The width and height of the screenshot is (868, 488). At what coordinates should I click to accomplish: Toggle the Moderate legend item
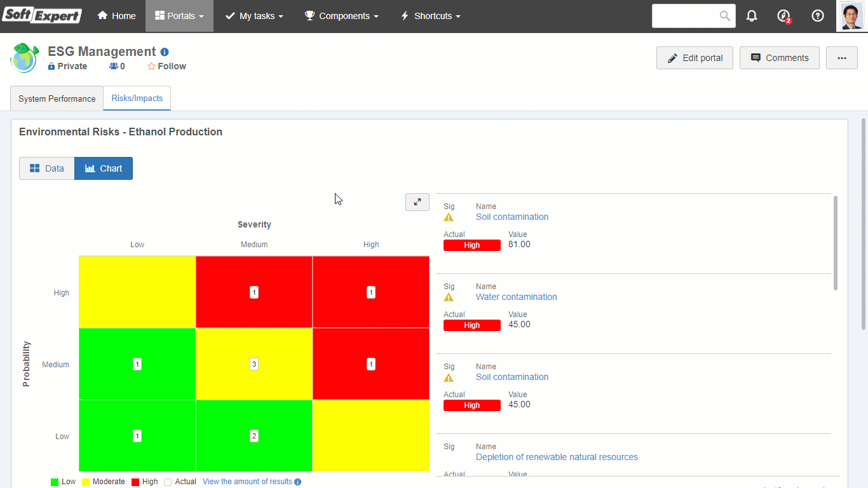point(103,482)
